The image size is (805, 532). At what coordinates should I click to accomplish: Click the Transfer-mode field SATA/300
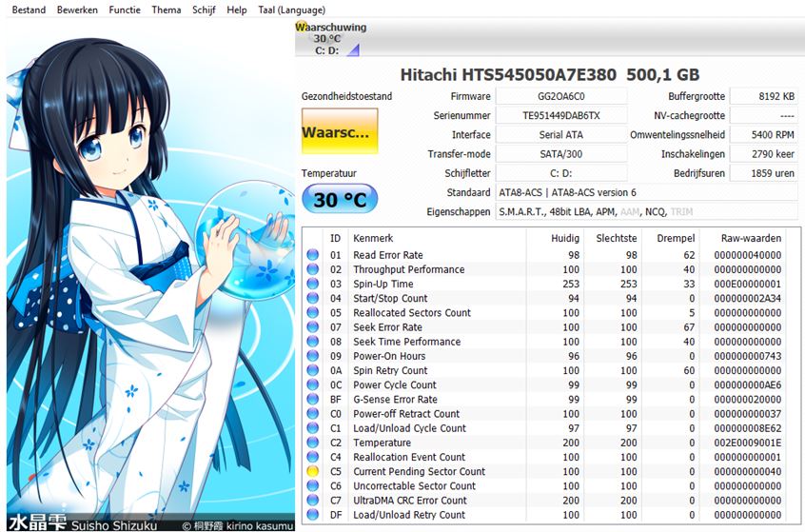pyautogui.click(x=561, y=154)
